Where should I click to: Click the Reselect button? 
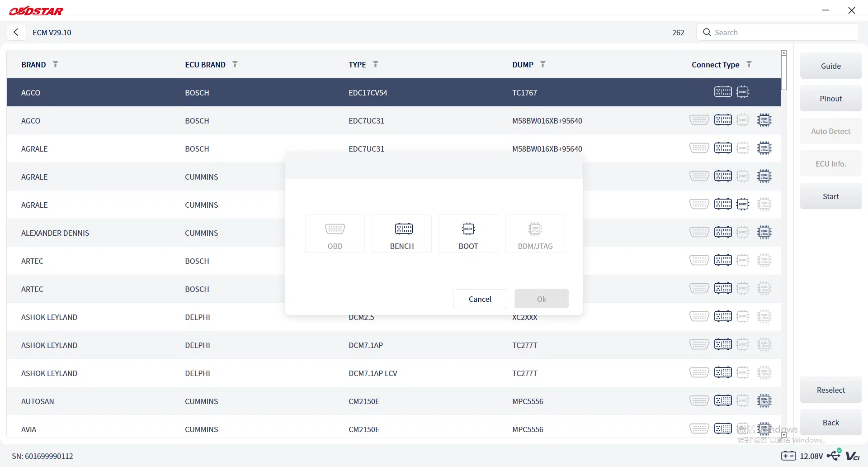[830, 390]
